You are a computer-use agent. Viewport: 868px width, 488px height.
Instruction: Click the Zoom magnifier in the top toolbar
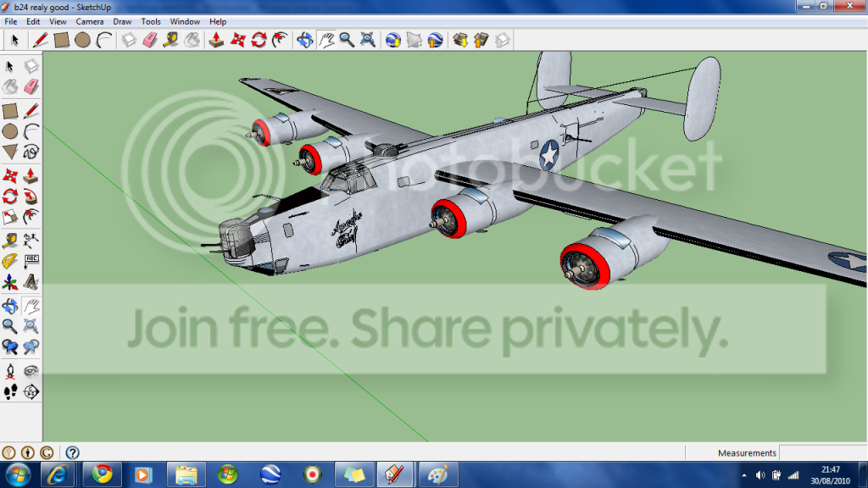[347, 40]
